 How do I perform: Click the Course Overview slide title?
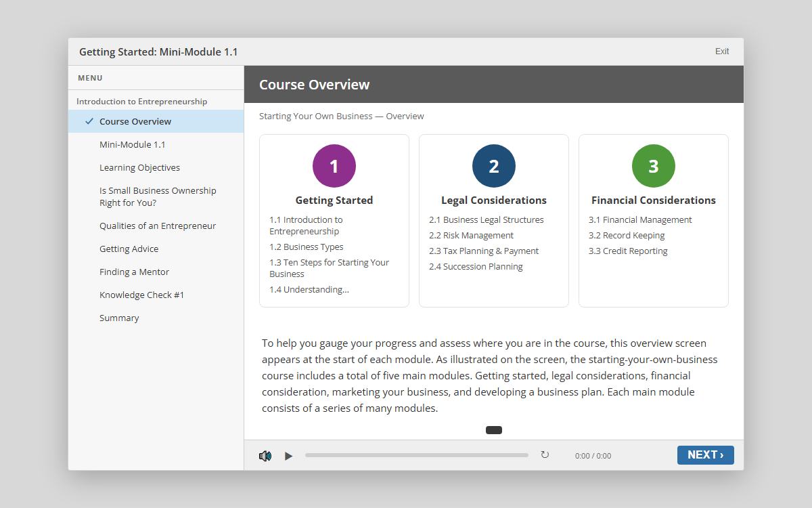coord(315,85)
